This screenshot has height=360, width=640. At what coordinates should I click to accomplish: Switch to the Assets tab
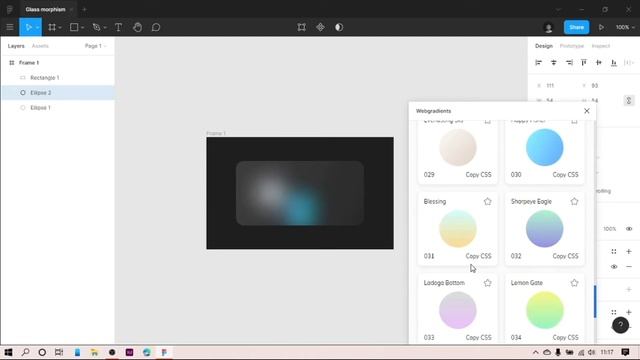(x=40, y=46)
